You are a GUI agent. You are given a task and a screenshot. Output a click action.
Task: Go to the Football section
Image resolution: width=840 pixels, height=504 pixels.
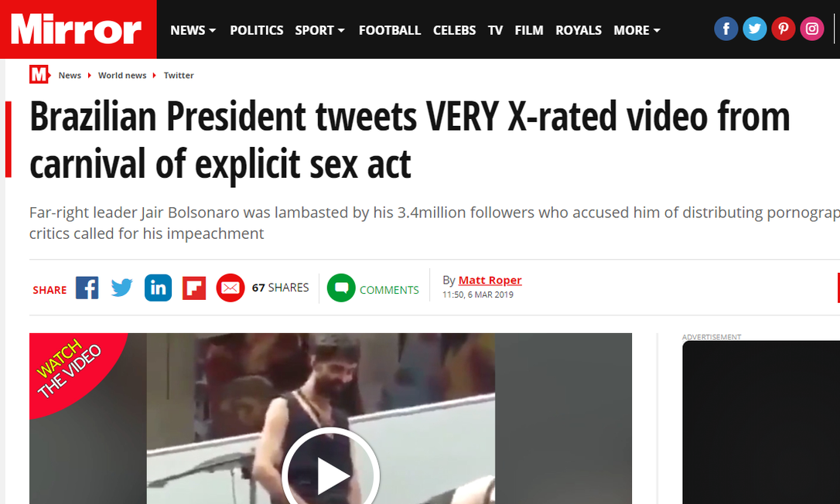pos(390,30)
